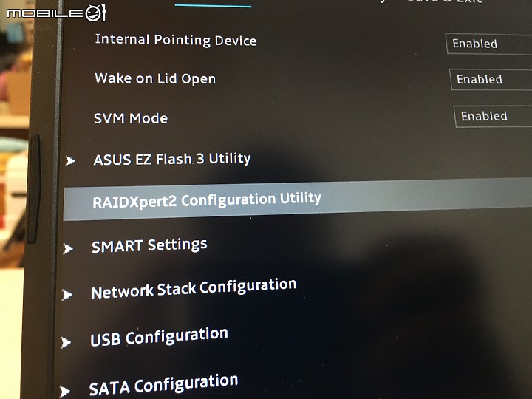Select the Wake on Lid Open label
The height and width of the screenshot is (399, 532).
(155, 78)
